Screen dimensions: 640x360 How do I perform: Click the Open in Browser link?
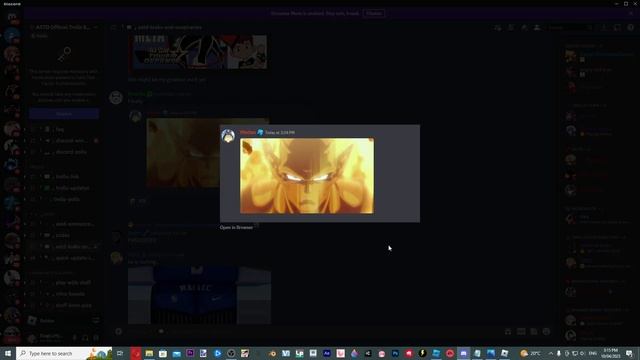click(x=236, y=227)
